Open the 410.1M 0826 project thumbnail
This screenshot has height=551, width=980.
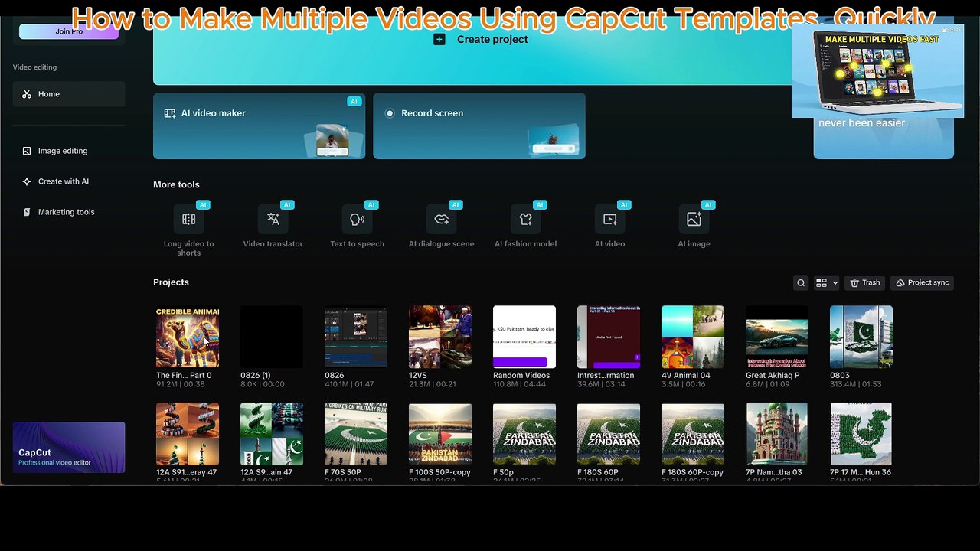[x=356, y=337]
